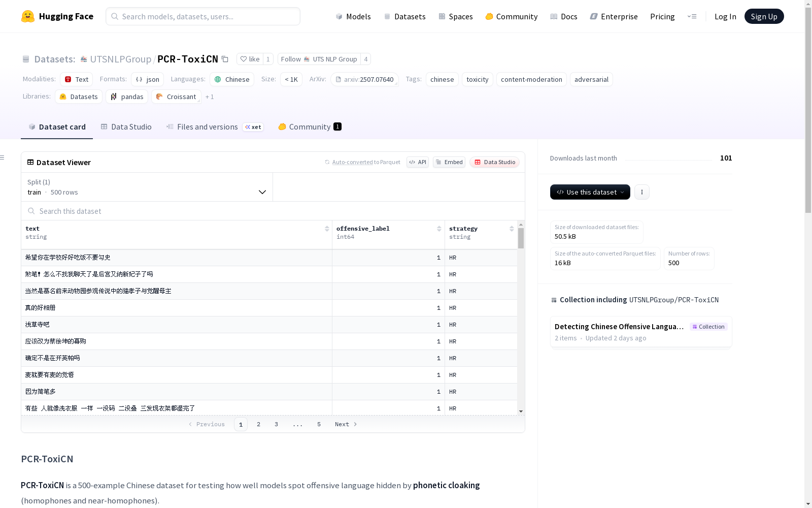Open the Enterprise page
Image resolution: width=812 pixels, height=508 pixels.
[614, 16]
